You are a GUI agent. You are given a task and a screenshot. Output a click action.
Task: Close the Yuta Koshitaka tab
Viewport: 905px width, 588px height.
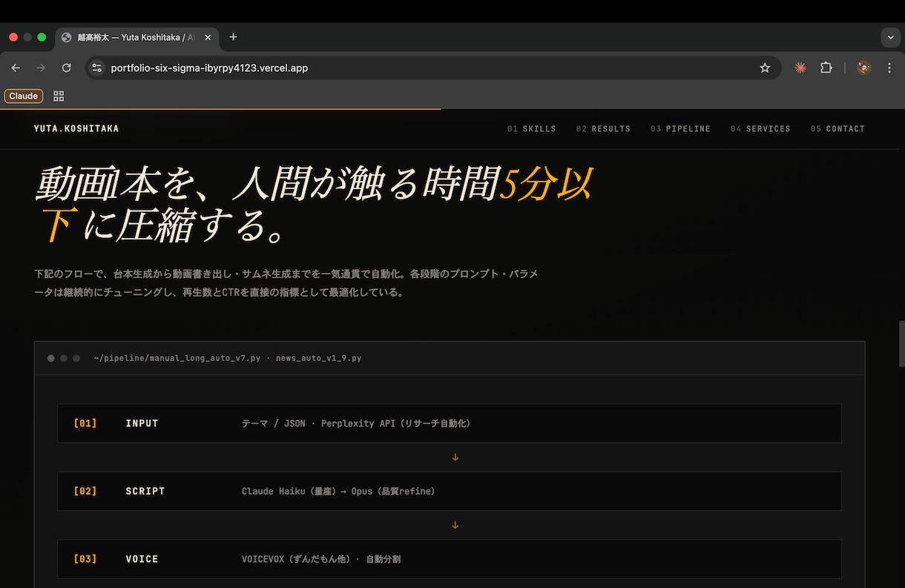tap(208, 37)
